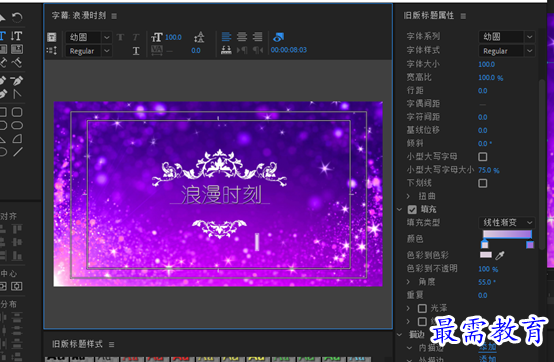The height and width of the screenshot is (362, 554).
Task: Select the vertical type tool
Action: [x=16, y=36]
